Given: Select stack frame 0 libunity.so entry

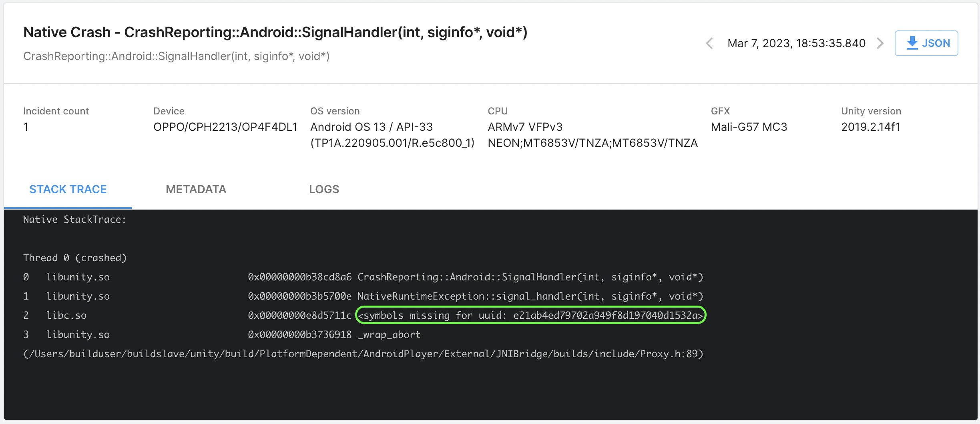Looking at the screenshot, I should [78, 276].
